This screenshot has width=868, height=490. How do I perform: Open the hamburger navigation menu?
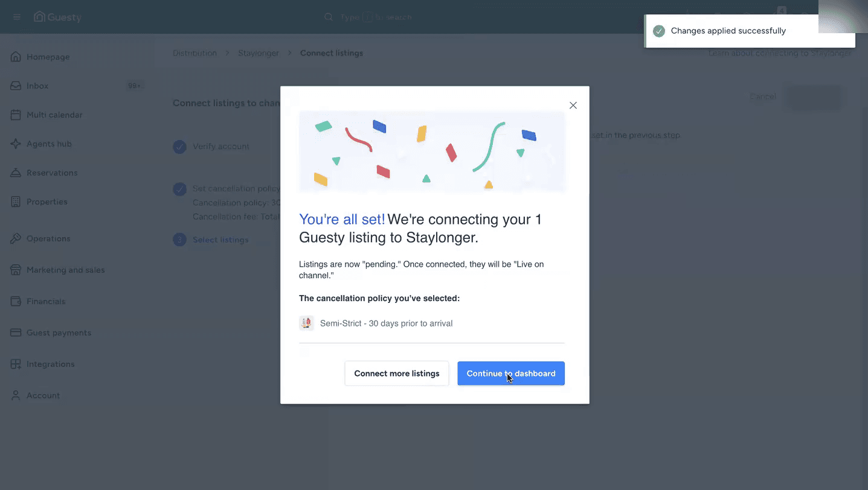(x=16, y=17)
